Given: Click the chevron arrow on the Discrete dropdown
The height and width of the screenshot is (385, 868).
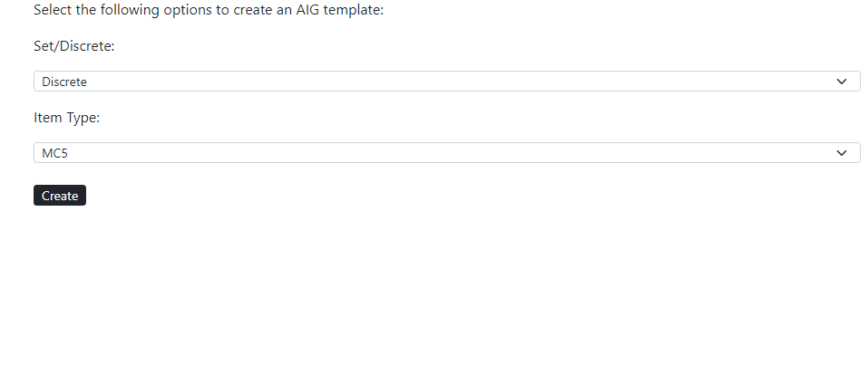Looking at the screenshot, I should click(843, 82).
